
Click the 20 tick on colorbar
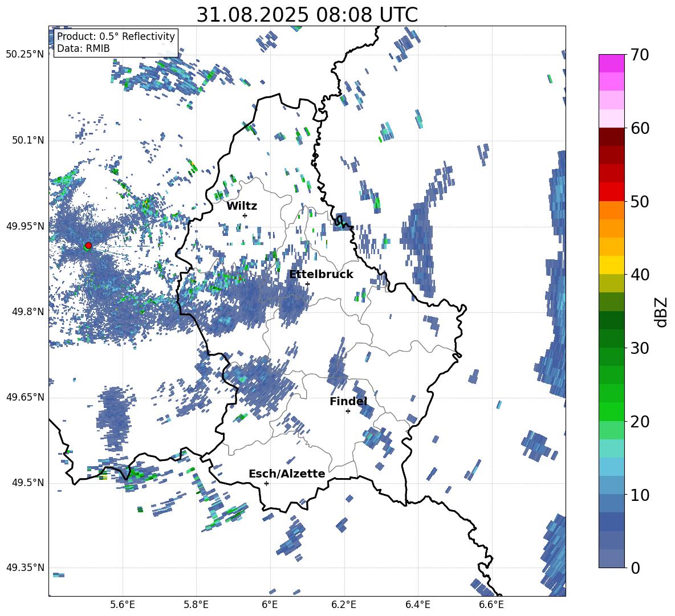(x=640, y=421)
